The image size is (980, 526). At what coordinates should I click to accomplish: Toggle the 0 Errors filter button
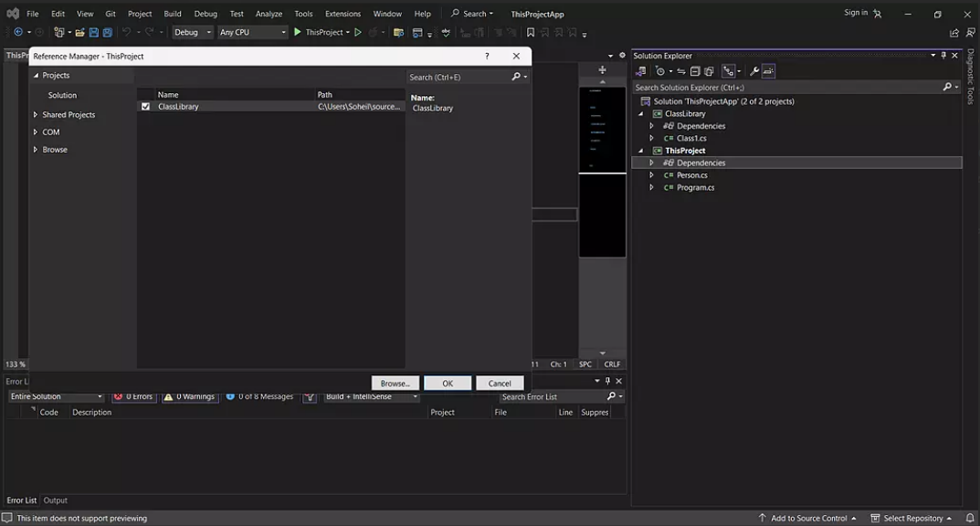click(133, 397)
